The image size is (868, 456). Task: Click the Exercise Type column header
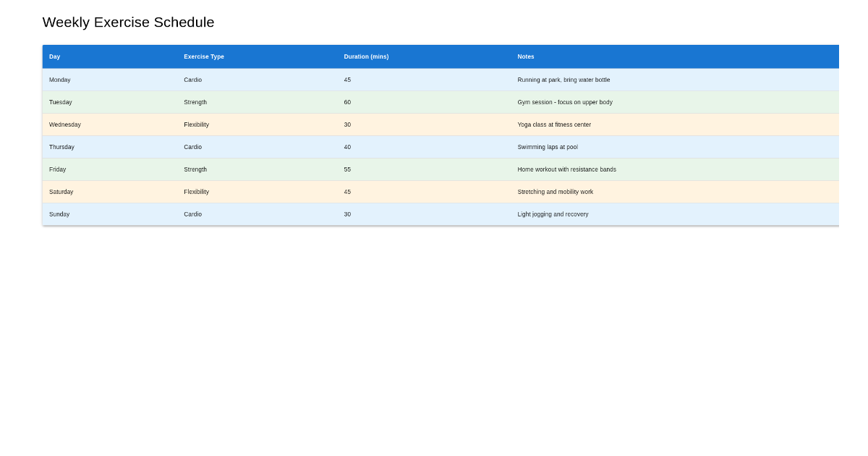[204, 56]
